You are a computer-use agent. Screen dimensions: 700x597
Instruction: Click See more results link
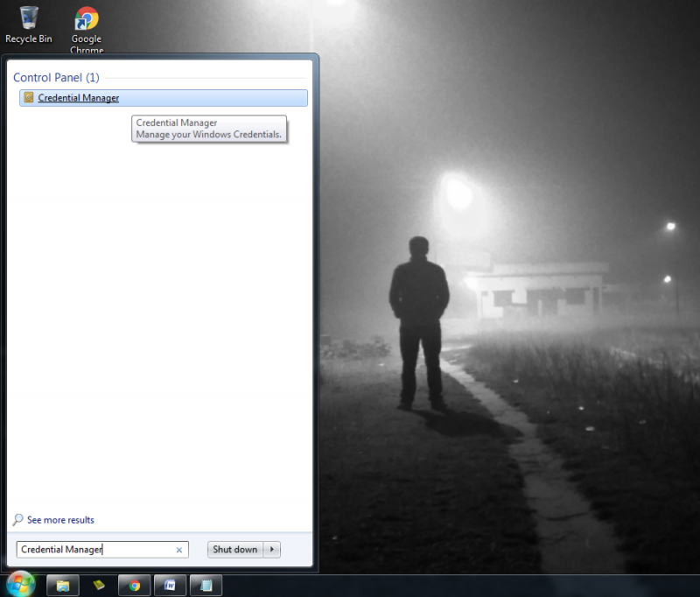tap(60, 520)
